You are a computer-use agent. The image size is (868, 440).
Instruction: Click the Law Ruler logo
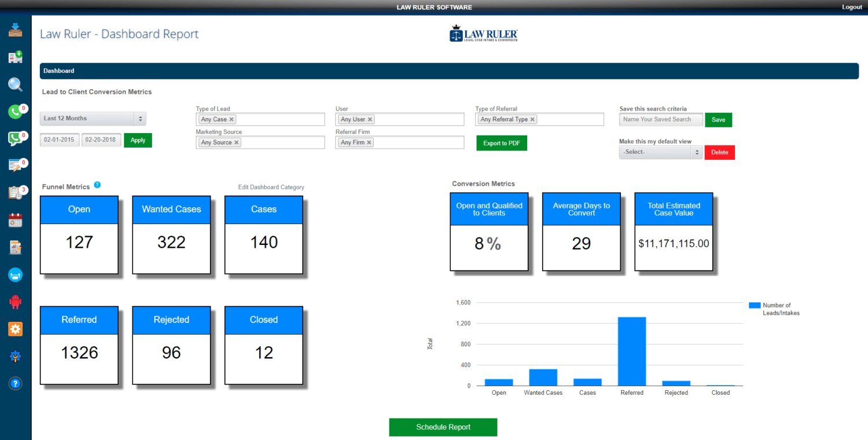(x=484, y=33)
